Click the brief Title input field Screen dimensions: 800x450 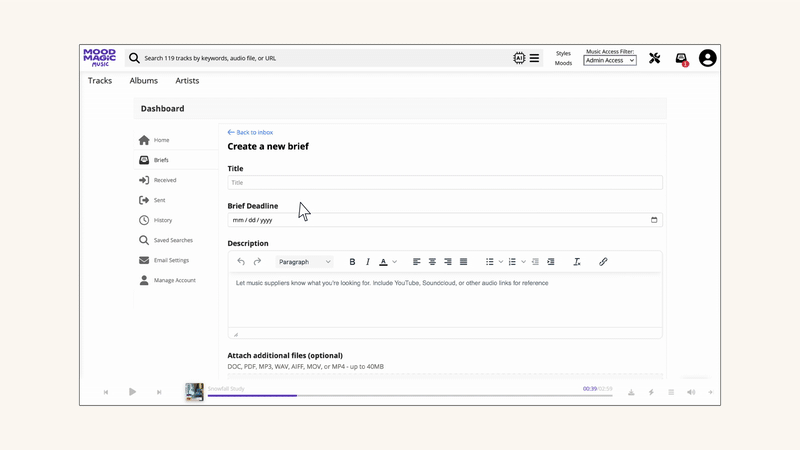pyautogui.click(x=444, y=183)
